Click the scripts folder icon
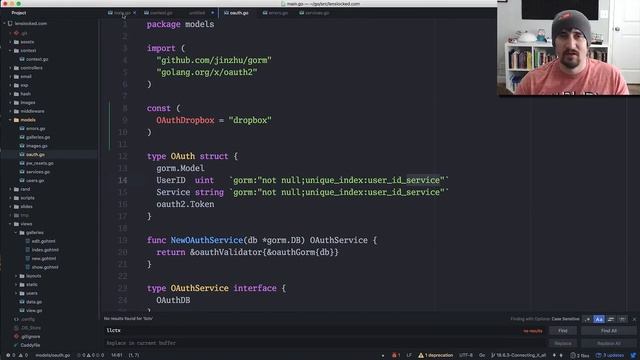The width and height of the screenshot is (640, 360). point(16,198)
